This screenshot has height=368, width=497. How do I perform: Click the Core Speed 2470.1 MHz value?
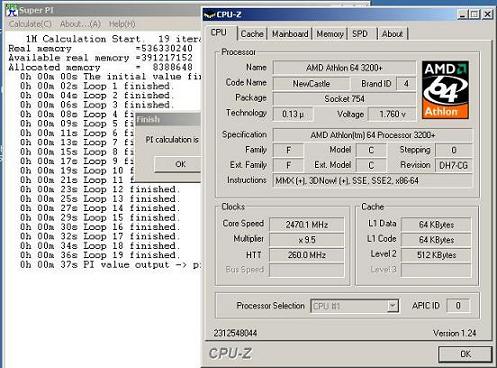coord(307,224)
